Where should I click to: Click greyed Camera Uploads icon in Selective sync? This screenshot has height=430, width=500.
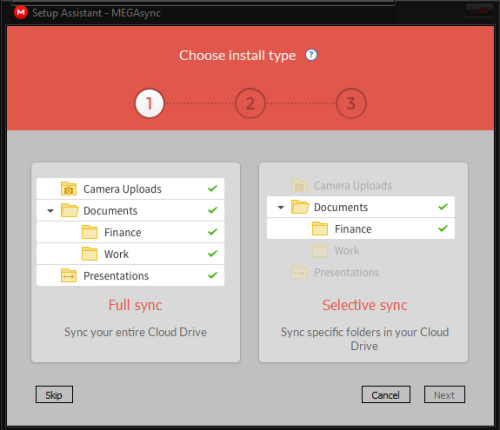click(x=299, y=185)
